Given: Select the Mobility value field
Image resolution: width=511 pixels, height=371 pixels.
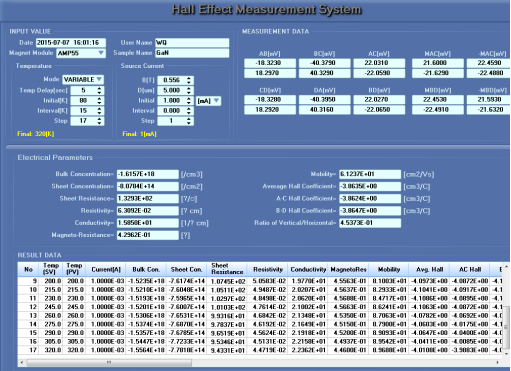Looking at the screenshot, I should pyautogui.click(x=370, y=174).
